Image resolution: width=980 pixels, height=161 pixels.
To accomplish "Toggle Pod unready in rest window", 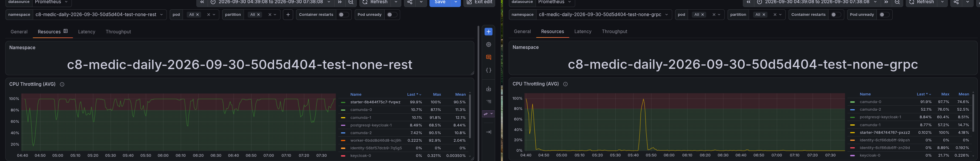I will [391, 15].
